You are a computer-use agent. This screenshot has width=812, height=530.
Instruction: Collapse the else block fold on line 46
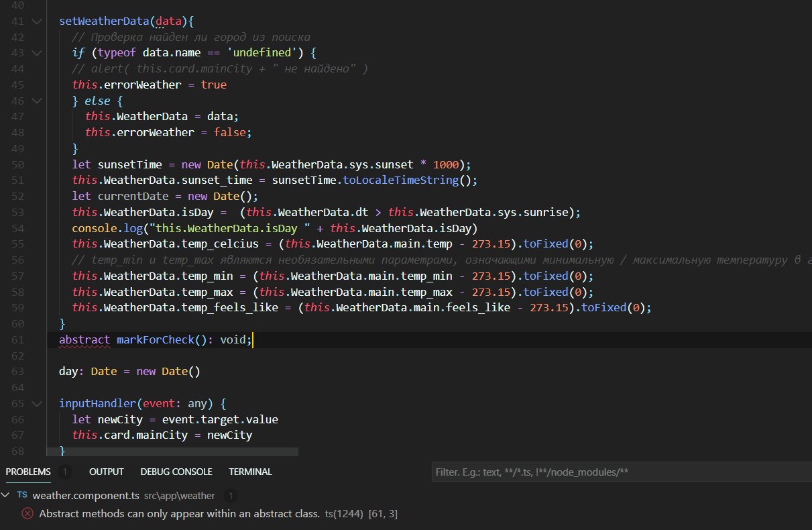[36, 101]
